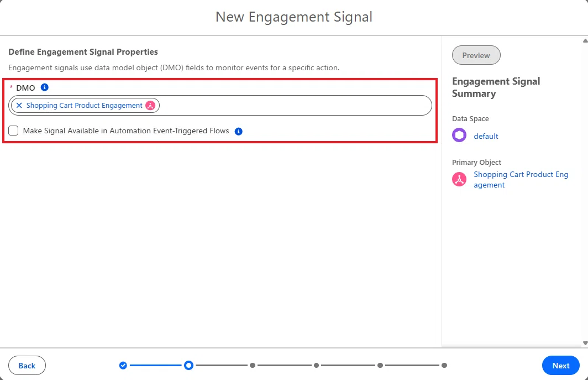Click info icon beside Automation Event-Triggered Flows

(239, 132)
